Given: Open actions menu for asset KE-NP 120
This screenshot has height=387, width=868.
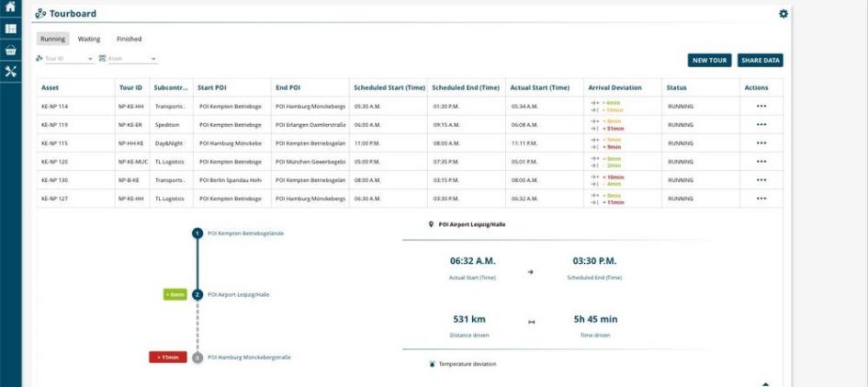Looking at the screenshot, I should tap(761, 161).
